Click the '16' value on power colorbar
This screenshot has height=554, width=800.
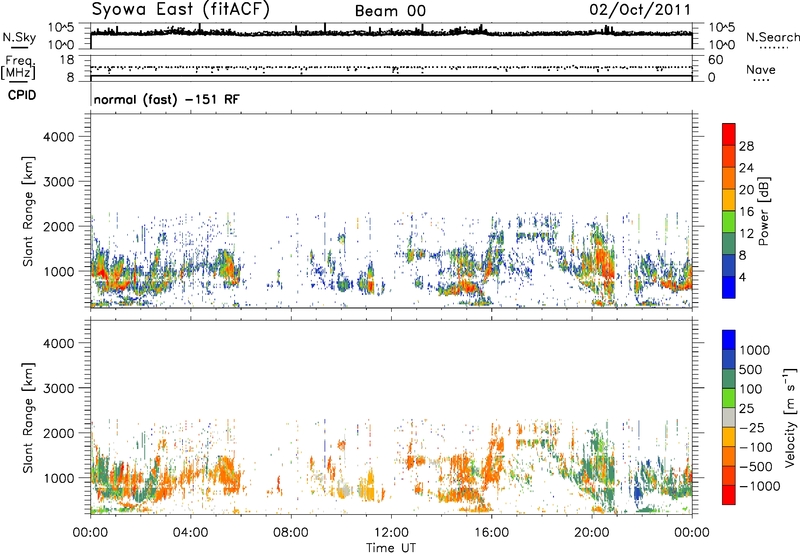(x=746, y=212)
